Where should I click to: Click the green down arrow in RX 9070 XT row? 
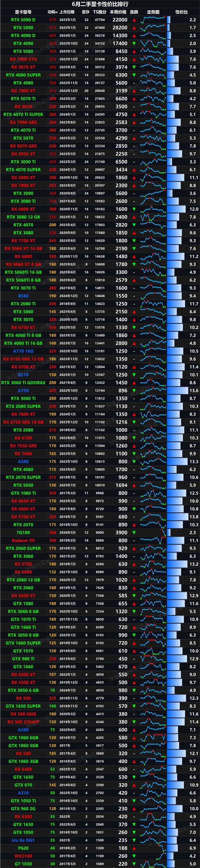pyautogui.click(x=134, y=67)
